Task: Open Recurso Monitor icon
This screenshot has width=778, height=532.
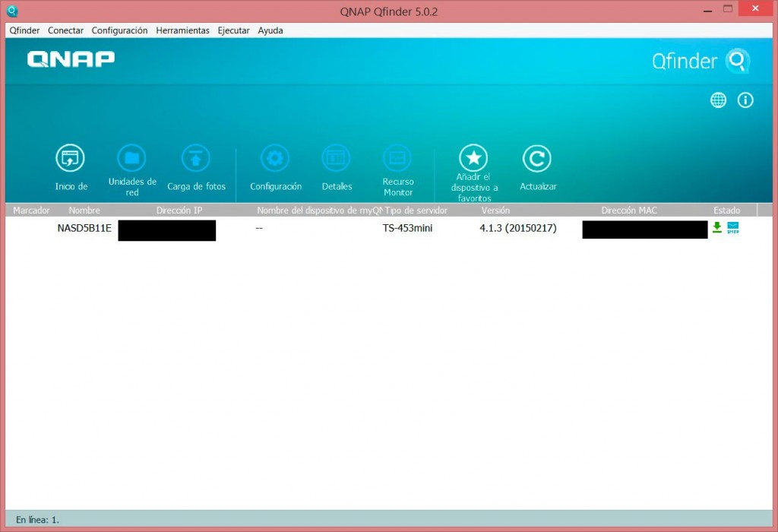Action: pyautogui.click(x=397, y=158)
